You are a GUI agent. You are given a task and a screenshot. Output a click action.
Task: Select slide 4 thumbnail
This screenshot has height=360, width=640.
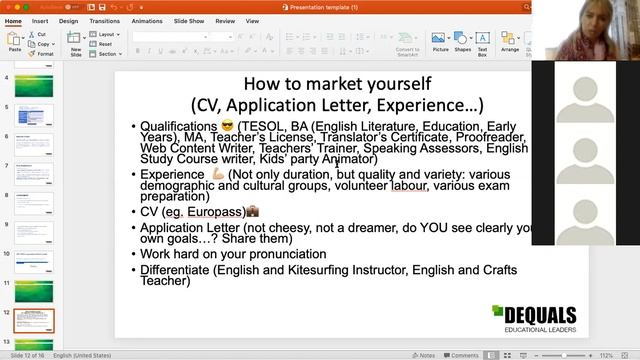34,86
